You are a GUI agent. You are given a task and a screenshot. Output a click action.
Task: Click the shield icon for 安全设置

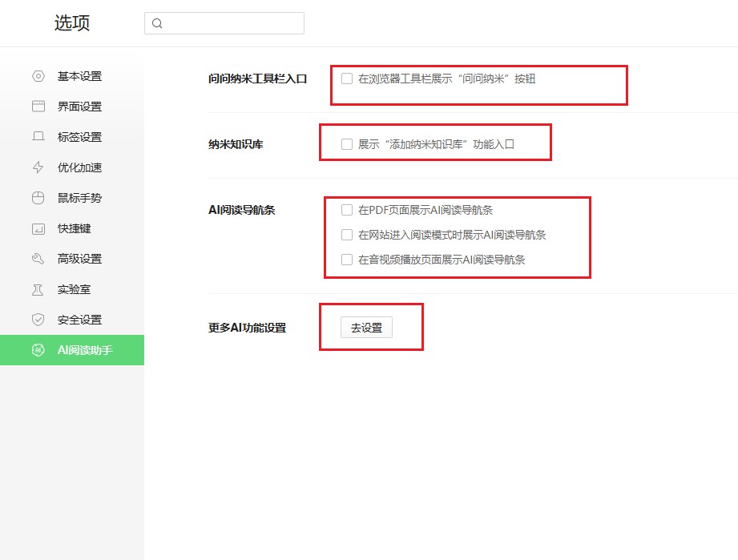[x=38, y=320]
